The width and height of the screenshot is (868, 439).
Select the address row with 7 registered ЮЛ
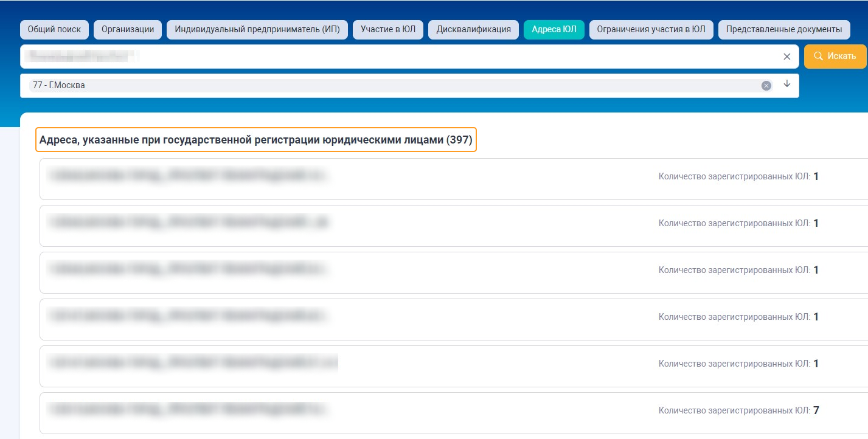click(454, 413)
